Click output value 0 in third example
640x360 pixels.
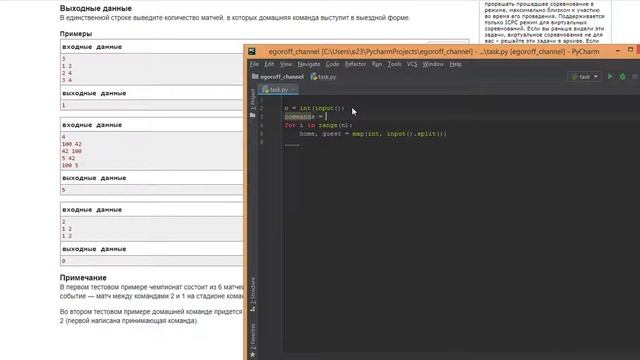pyautogui.click(x=64, y=261)
